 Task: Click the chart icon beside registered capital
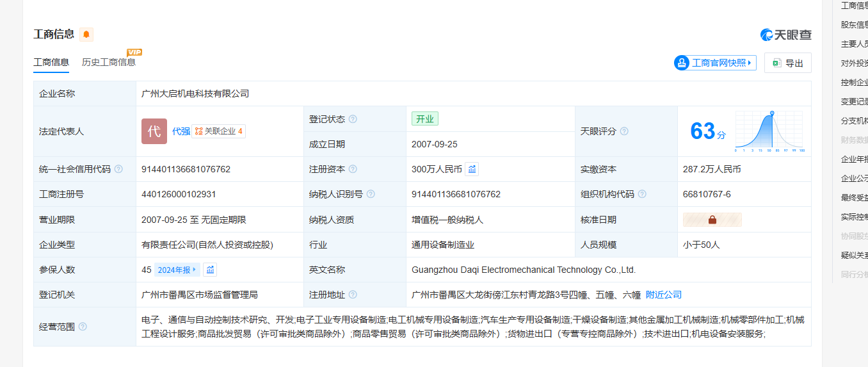[x=472, y=169]
